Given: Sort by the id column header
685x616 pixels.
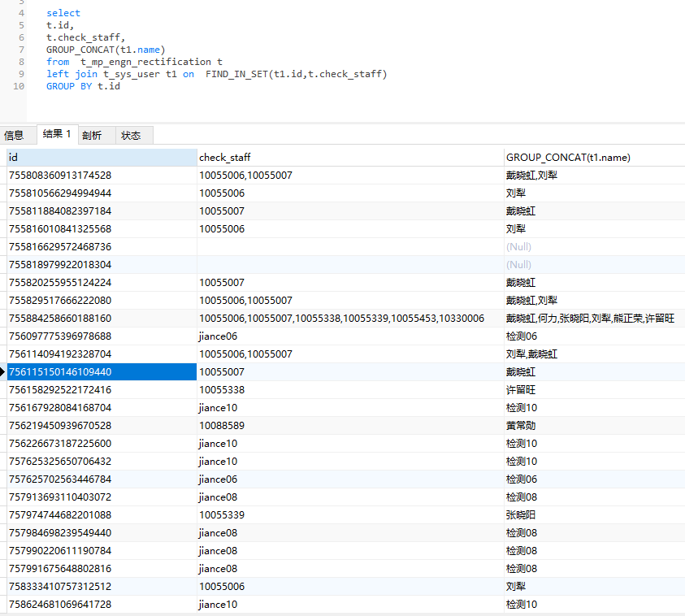Looking at the screenshot, I should coord(102,158).
